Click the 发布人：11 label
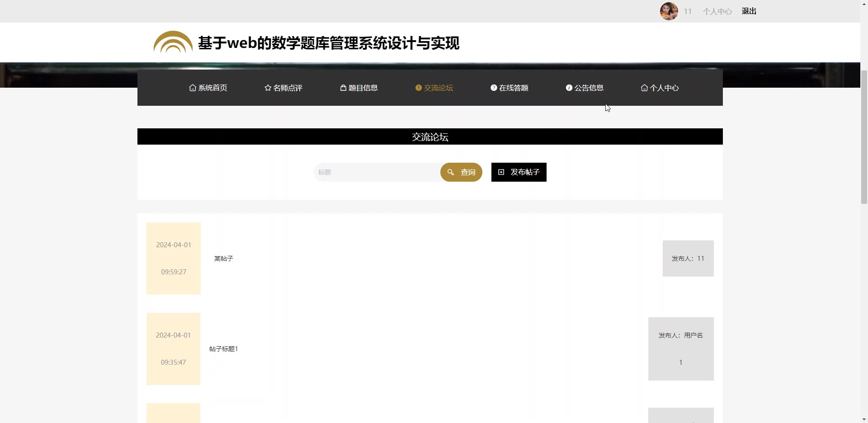Screen dimensions: 868x423 (688, 258)
